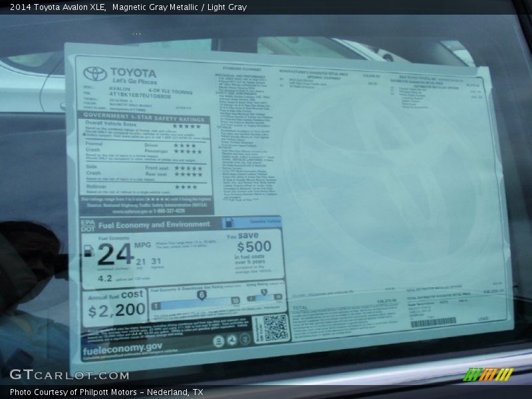Click the 2014 Toyota Avalon XLE title
This screenshot has width=532, height=399.
pyautogui.click(x=53, y=8)
